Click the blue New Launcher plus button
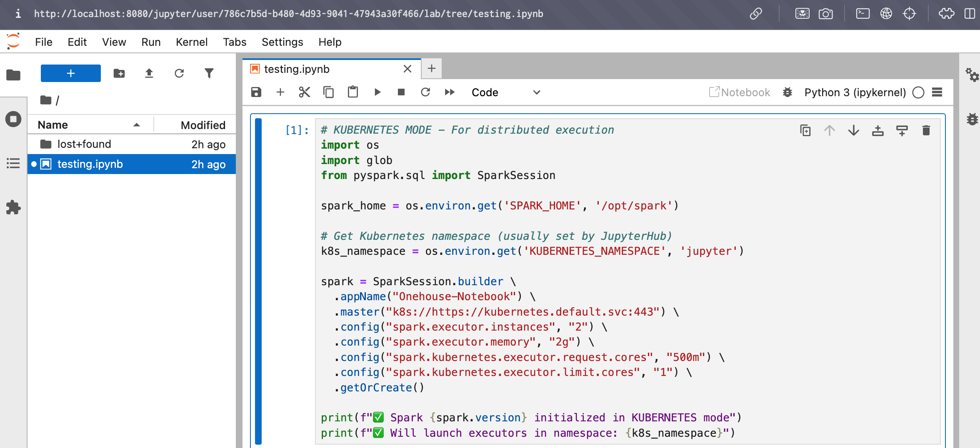980x448 pixels. [x=71, y=74]
